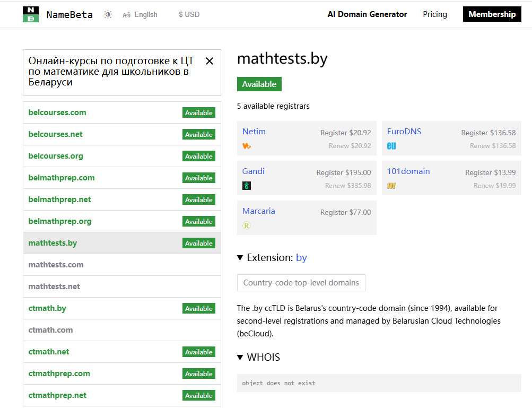
Task: Click the 101domain registrar logo icon
Action: (x=391, y=186)
